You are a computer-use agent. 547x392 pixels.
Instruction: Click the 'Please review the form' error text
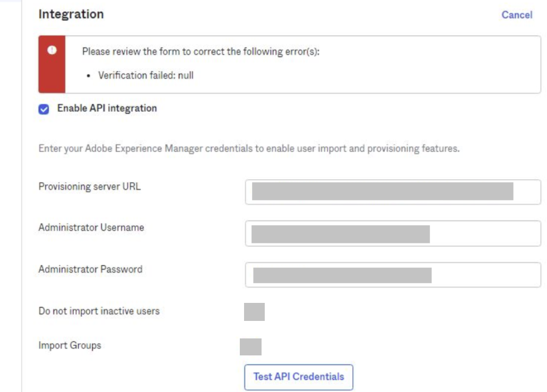(201, 52)
